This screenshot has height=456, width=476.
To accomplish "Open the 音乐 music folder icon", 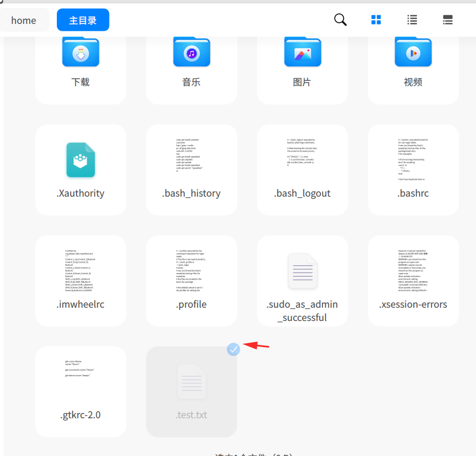I will coord(192,52).
